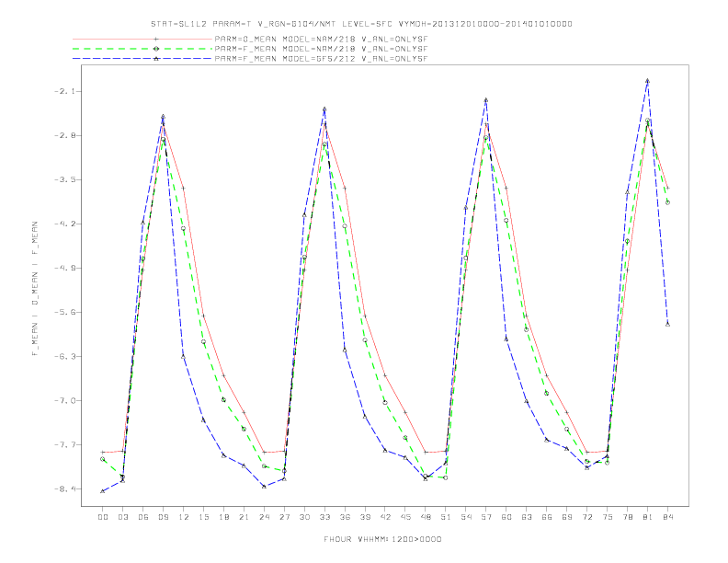Select the blue F_MEAN GFS/212 legend label
The height and width of the screenshot is (563, 728).
(x=321, y=59)
